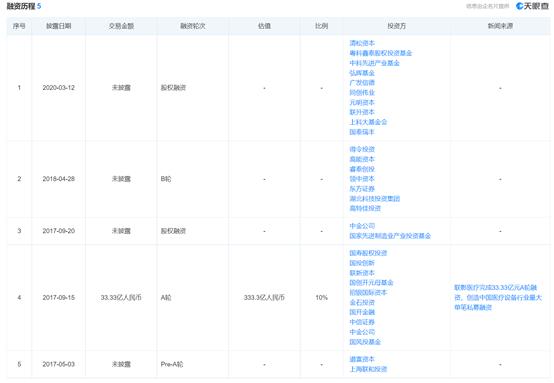Click the 国开金融 investor link

tap(362, 312)
